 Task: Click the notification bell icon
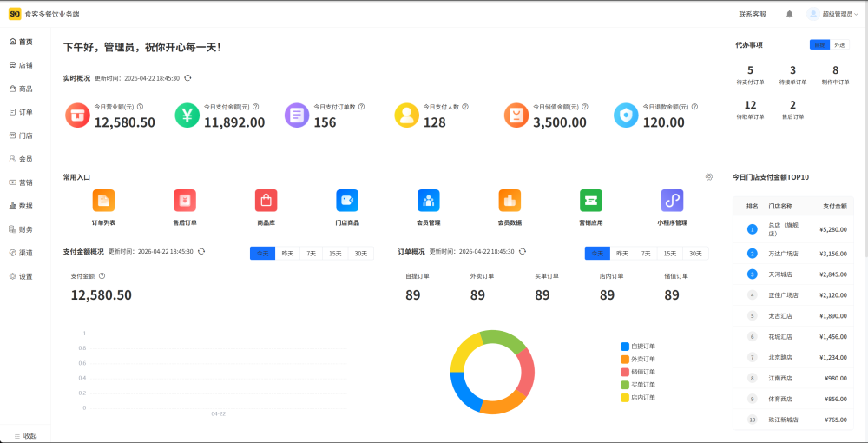789,14
